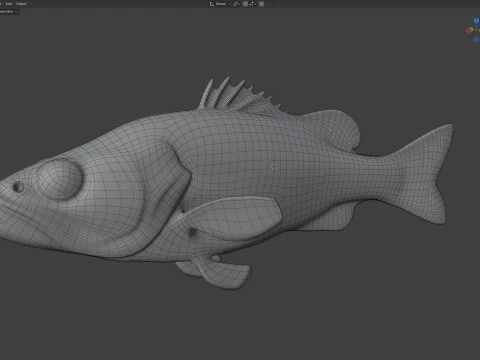Open the pivot point dropdown

click(237, 4)
